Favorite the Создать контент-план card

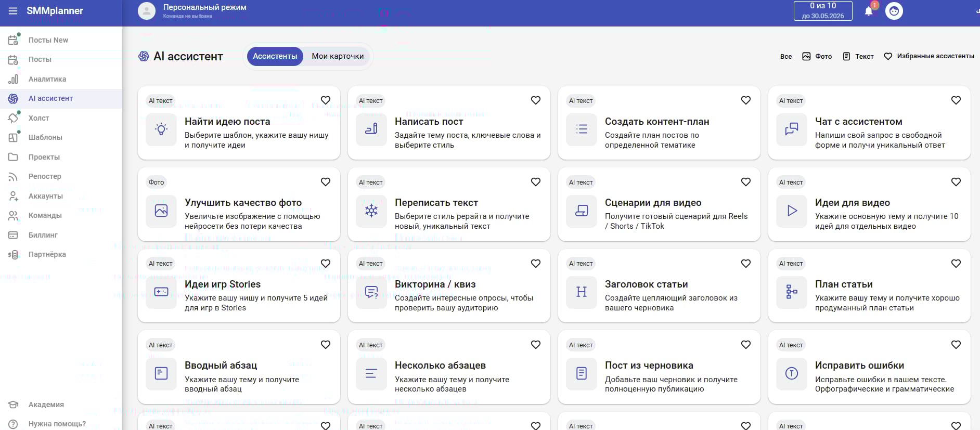click(746, 100)
